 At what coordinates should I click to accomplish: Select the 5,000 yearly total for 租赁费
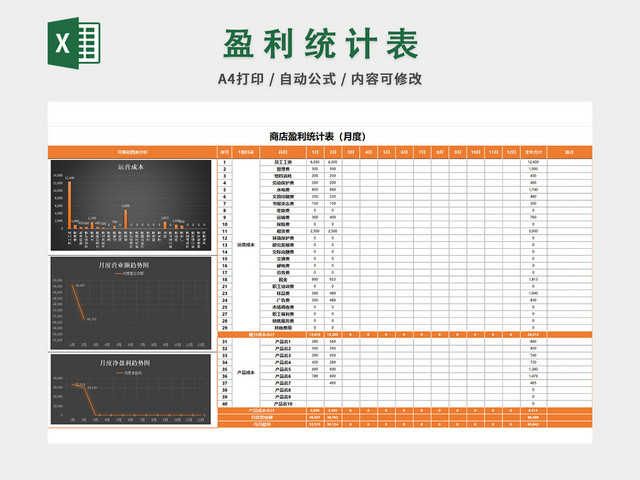pos(533,231)
